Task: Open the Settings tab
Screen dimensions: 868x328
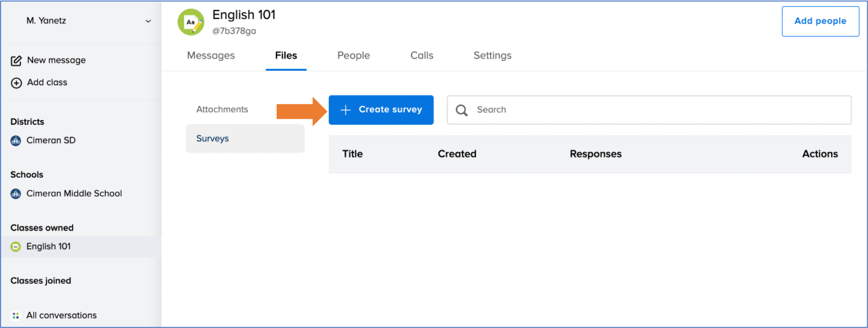Action: pyautogui.click(x=492, y=55)
